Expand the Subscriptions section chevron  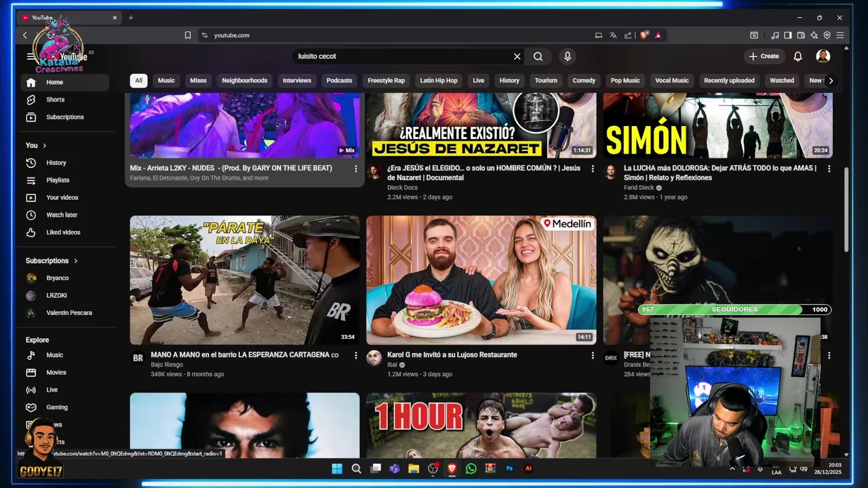[x=75, y=261]
